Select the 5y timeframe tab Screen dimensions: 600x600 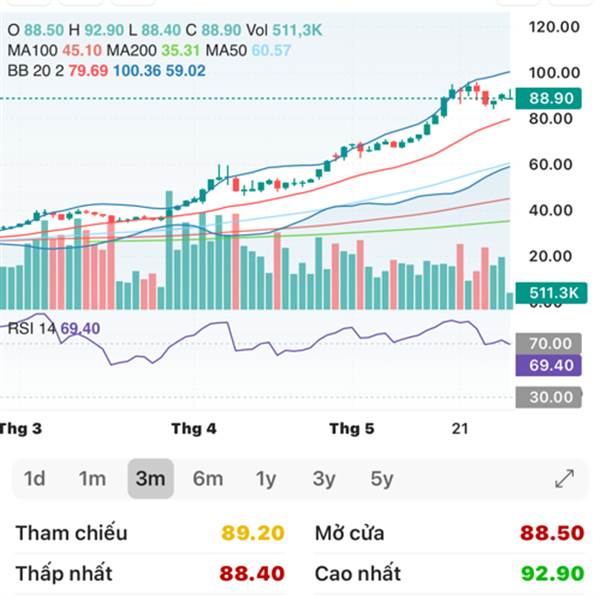(x=382, y=479)
